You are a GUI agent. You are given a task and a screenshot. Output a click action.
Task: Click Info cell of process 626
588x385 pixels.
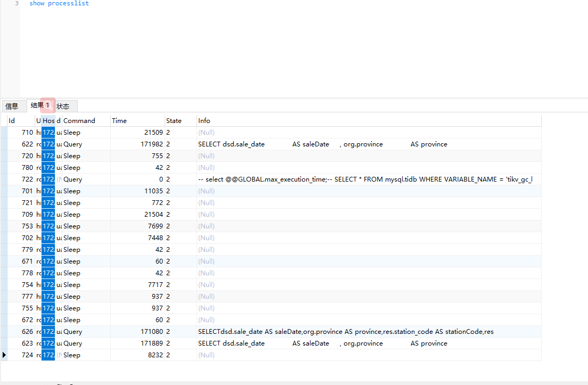tap(346, 332)
